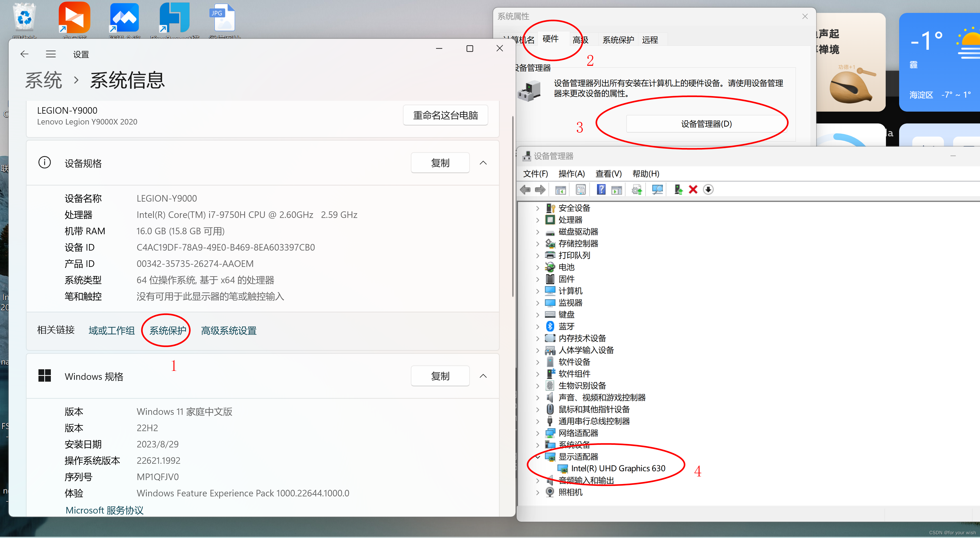Click disable device down-arrow circle icon
This screenshot has height=538, width=980.
pyautogui.click(x=708, y=189)
